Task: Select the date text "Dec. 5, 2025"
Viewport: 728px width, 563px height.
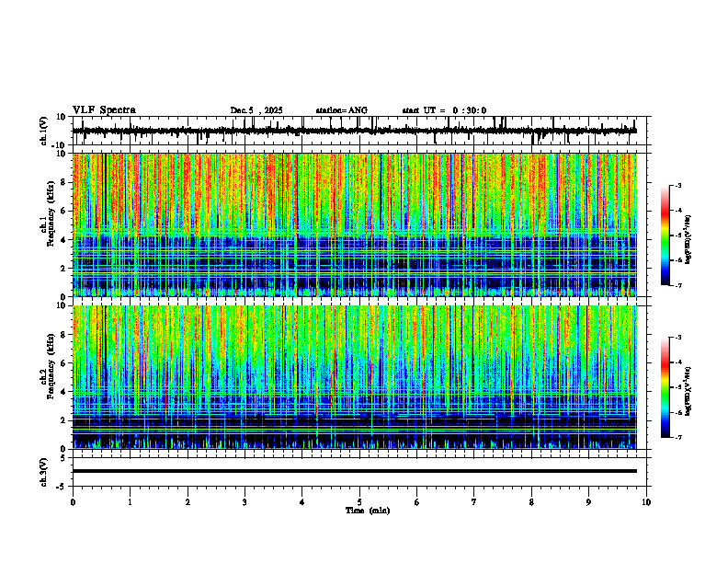Action: pyautogui.click(x=256, y=110)
